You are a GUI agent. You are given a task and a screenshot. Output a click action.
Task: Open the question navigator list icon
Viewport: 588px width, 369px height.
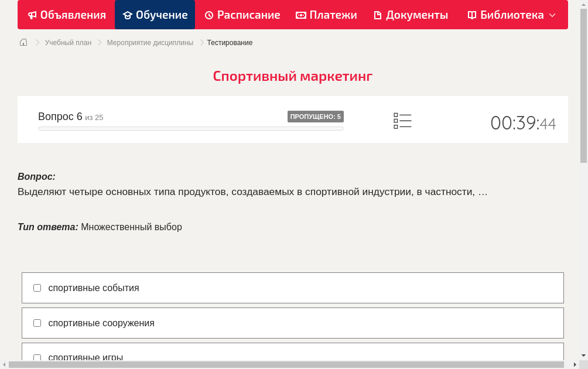(x=402, y=121)
